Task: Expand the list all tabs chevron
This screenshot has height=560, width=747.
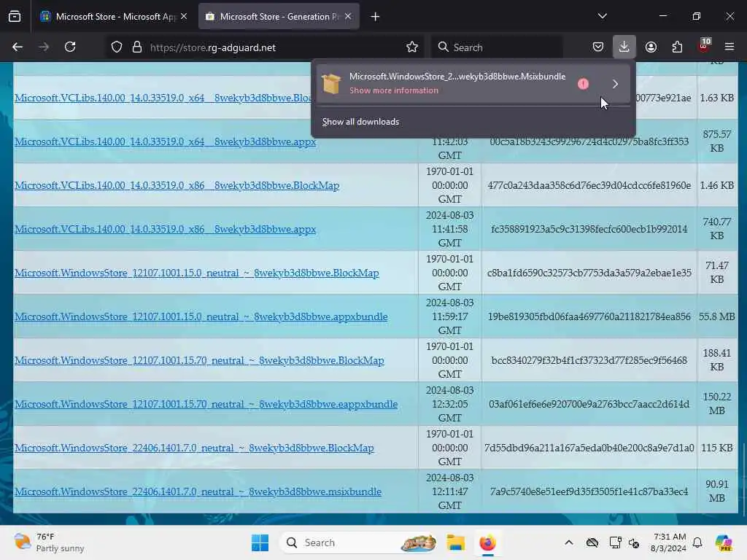Action: coord(602,16)
